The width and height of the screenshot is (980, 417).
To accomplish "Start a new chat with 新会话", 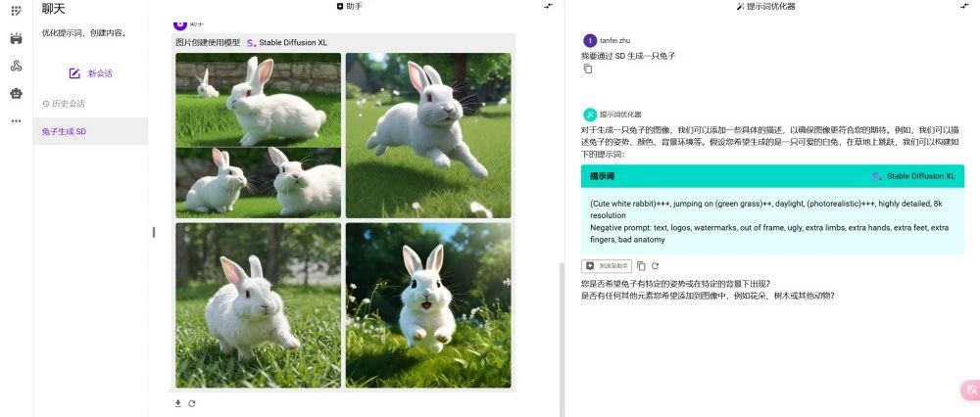I will 90,73.
